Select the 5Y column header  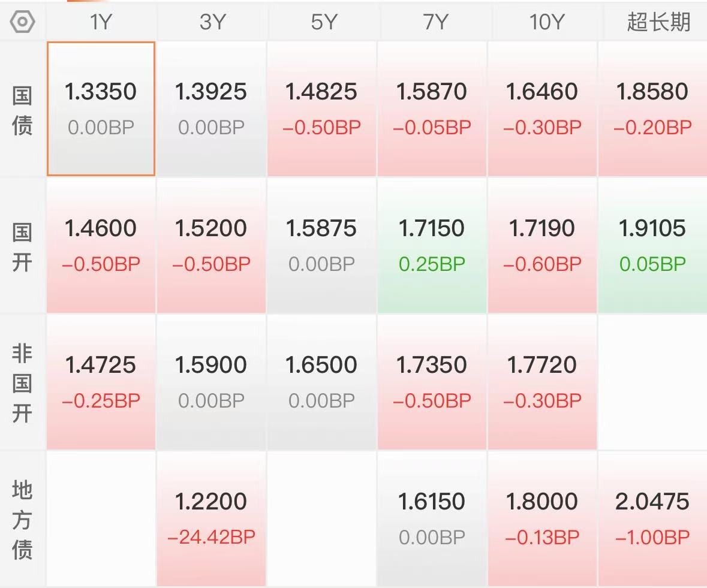(x=322, y=22)
